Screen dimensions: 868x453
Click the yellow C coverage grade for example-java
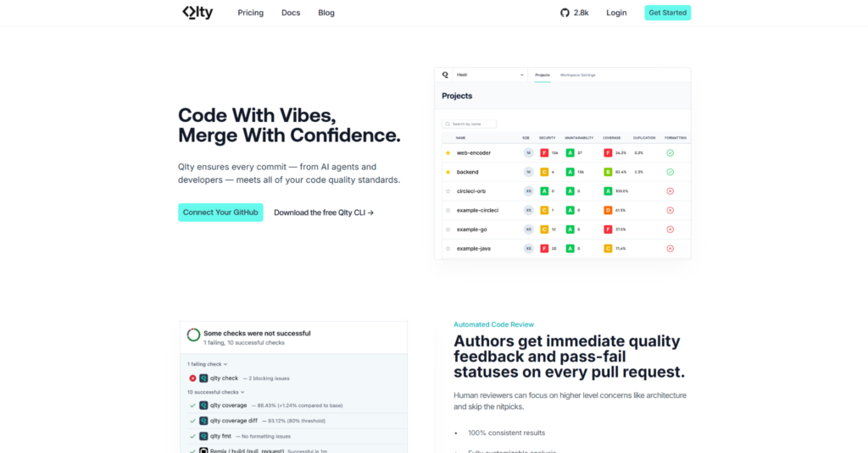[x=608, y=248]
